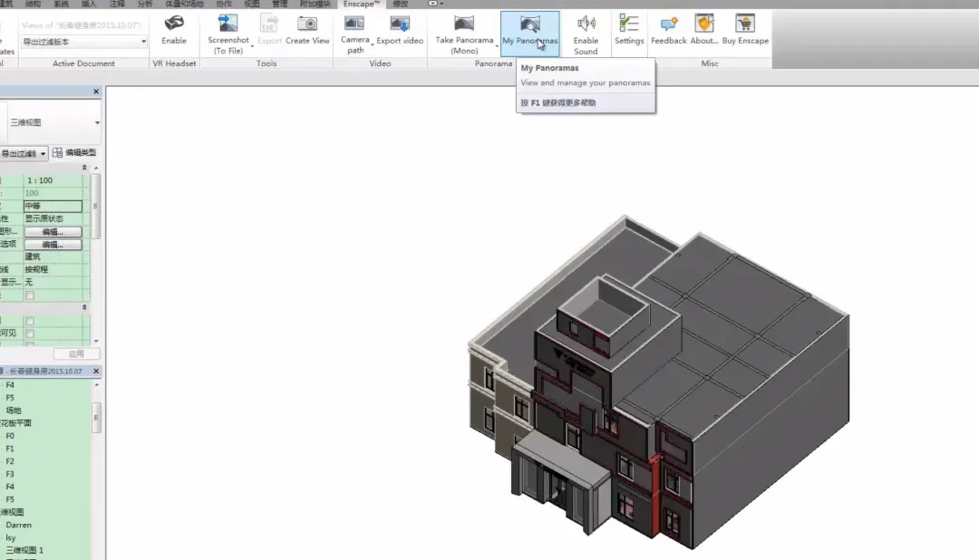Viewport: 979px width, 560px height.
Task: Collapse the first properties section chevron
Action: click(x=84, y=168)
